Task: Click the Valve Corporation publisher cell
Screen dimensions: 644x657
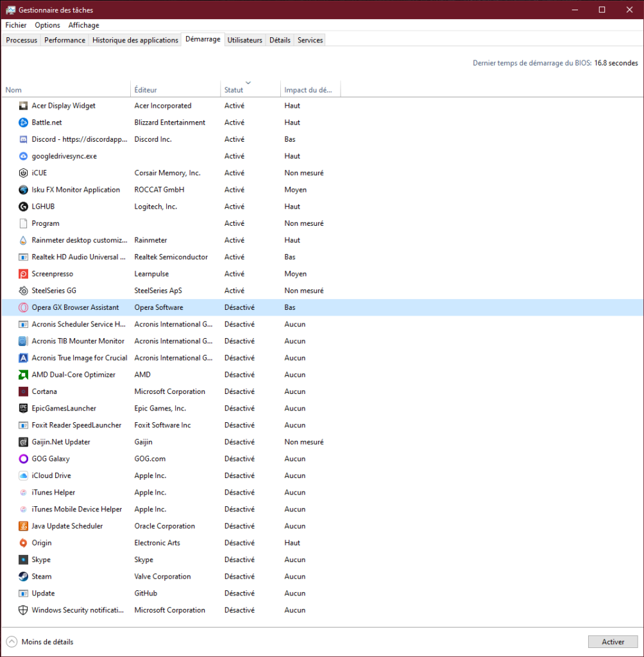Action: point(162,577)
